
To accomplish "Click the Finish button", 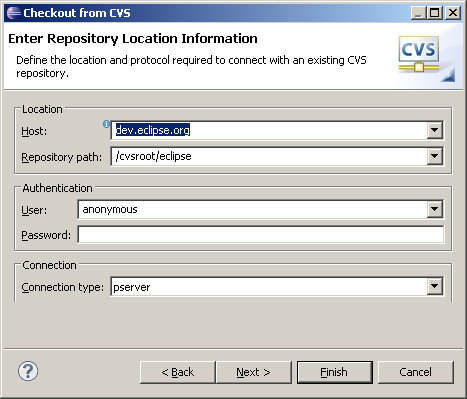I will 335,372.
